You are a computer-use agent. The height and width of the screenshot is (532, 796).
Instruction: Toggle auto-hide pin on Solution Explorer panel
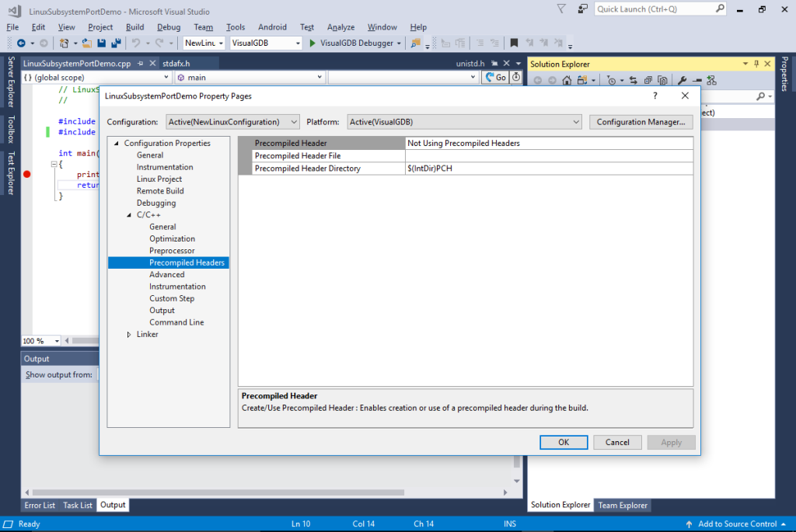pyautogui.click(x=757, y=64)
